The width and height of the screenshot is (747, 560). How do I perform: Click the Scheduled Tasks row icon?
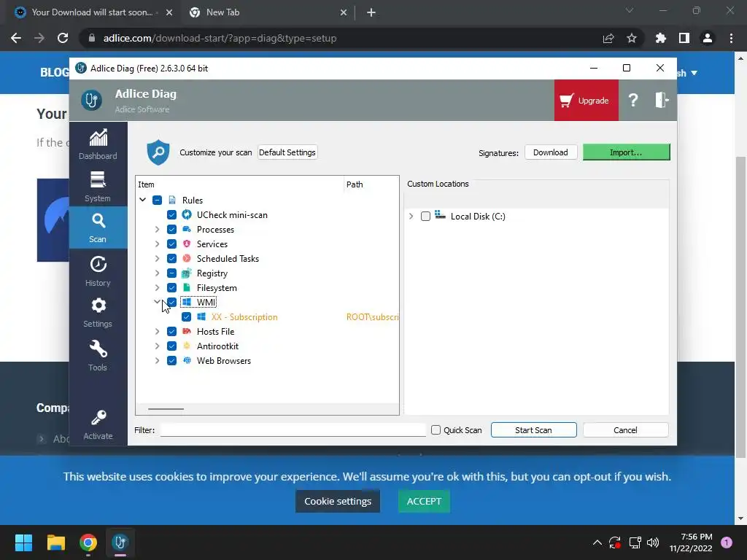187,259
